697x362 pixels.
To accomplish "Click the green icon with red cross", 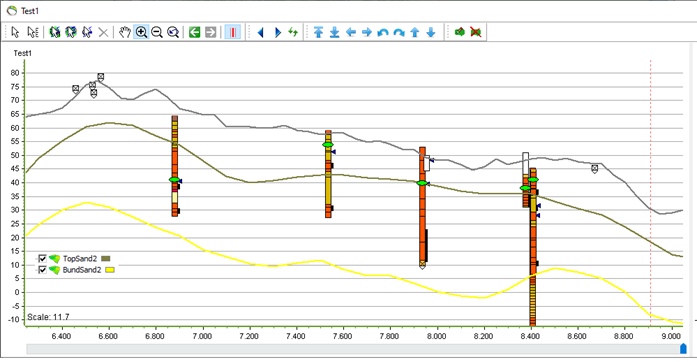I will pos(476,32).
